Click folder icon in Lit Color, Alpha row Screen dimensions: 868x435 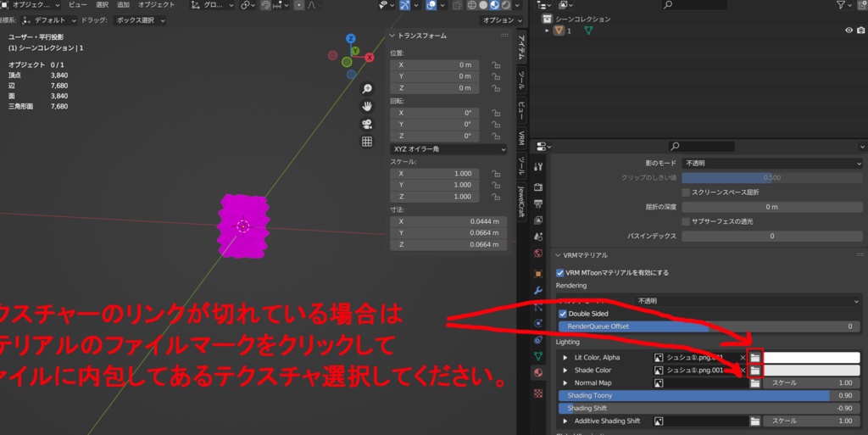755,358
